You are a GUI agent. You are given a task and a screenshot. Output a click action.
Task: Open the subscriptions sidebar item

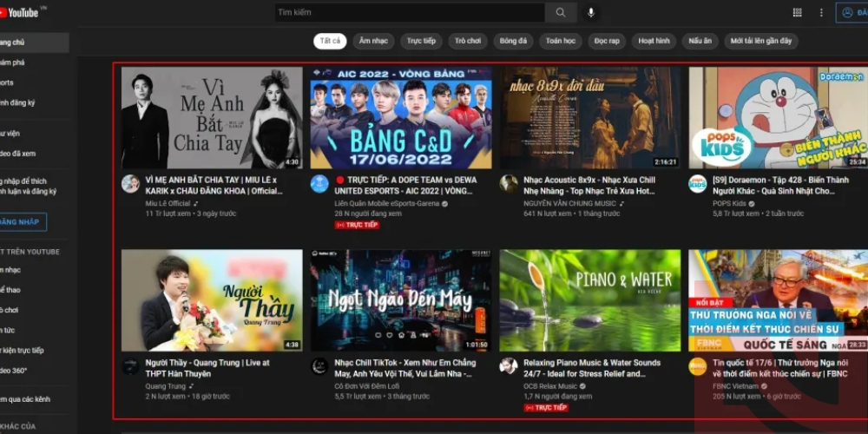[x=35, y=103]
